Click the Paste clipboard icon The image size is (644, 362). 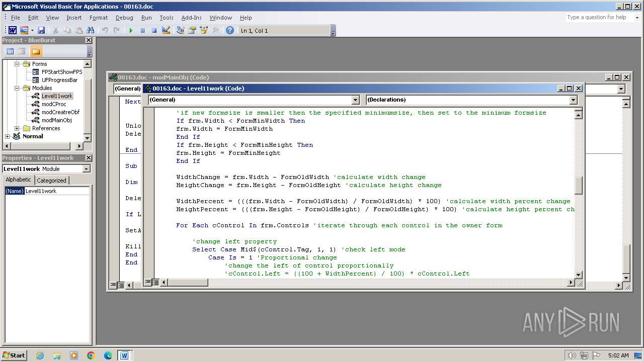[78, 31]
